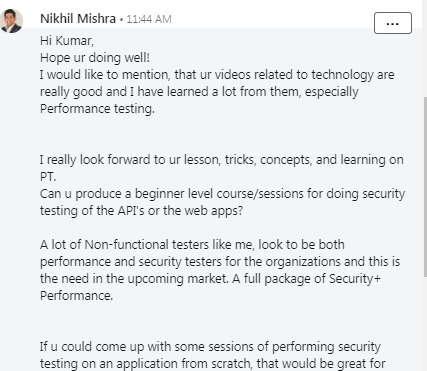Click the standalone 'Performance.' line
427x371 pixels.
76,296
